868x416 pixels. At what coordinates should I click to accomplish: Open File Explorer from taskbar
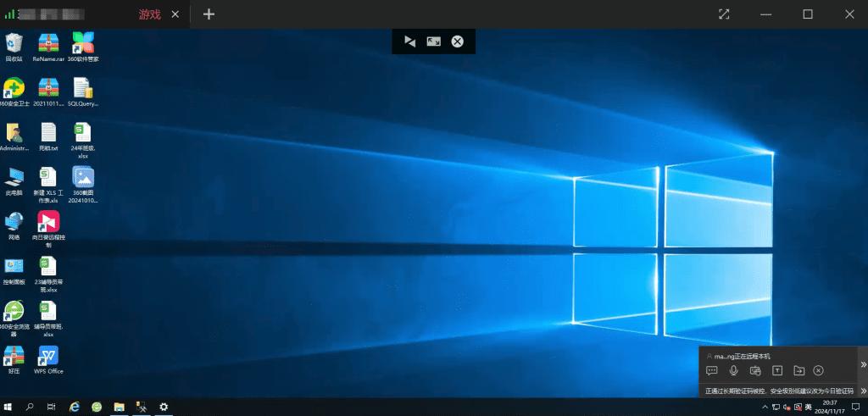pos(119,408)
